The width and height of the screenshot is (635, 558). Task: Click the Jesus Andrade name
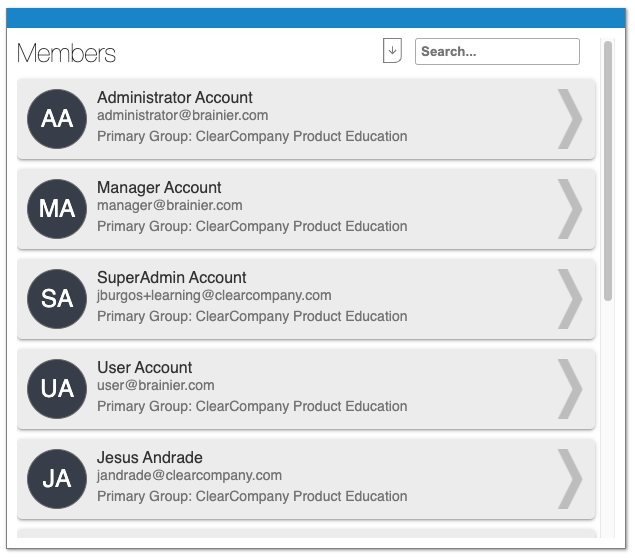[x=150, y=458]
